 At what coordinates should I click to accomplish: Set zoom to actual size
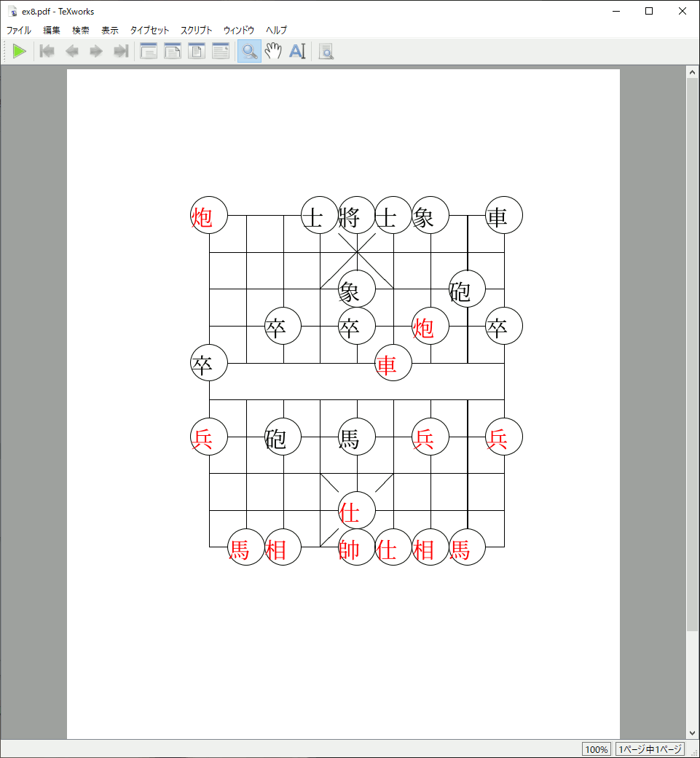[x=149, y=51]
